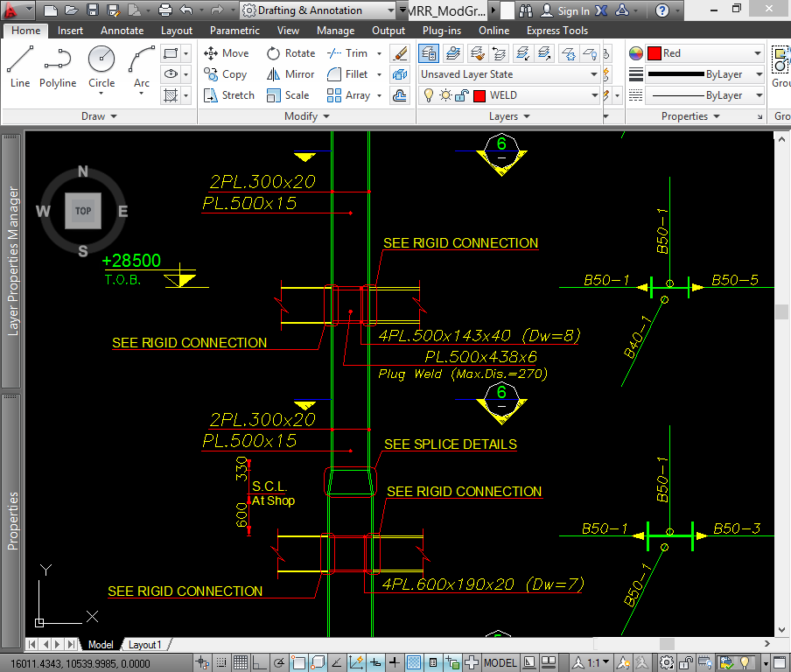Click the TOP face of the ViewCube
This screenshot has width=791, height=672.
[83, 211]
